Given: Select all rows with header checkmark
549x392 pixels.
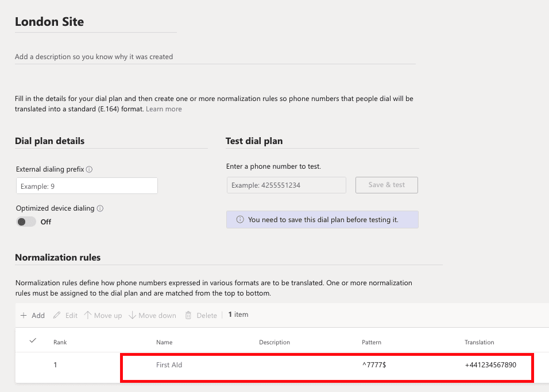Looking at the screenshot, I should click(33, 340).
